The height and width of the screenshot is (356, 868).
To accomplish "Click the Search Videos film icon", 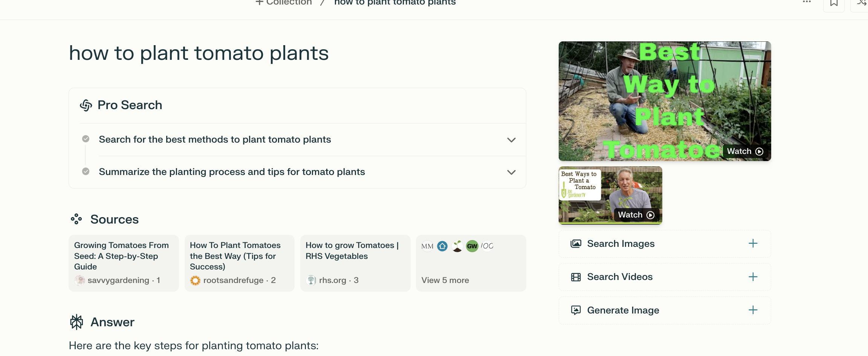I will click(576, 277).
